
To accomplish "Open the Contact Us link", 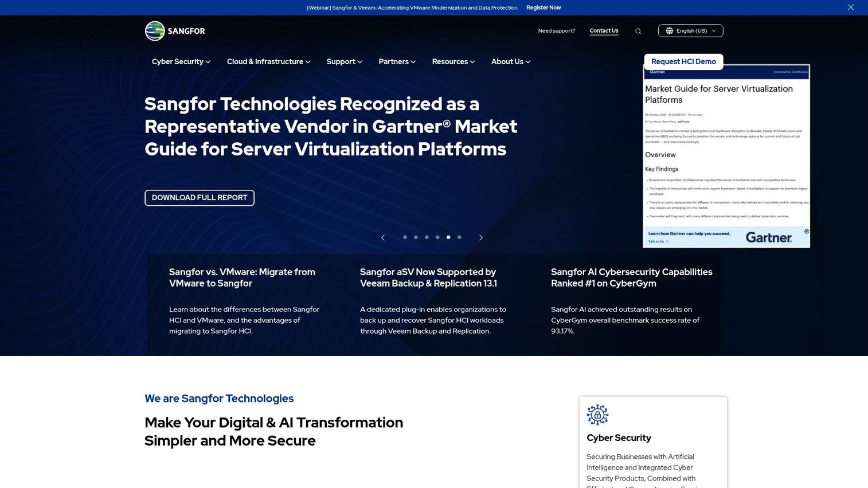I will [x=604, y=31].
